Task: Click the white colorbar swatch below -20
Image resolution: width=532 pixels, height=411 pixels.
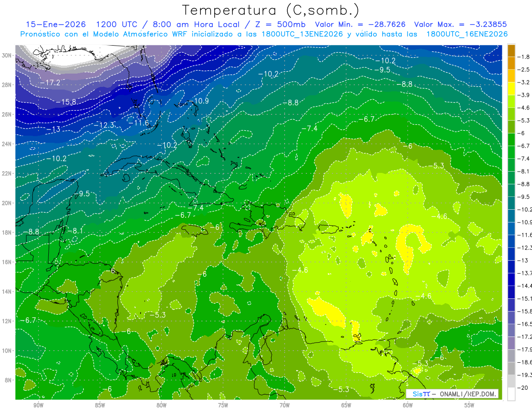Action: point(511,394)
